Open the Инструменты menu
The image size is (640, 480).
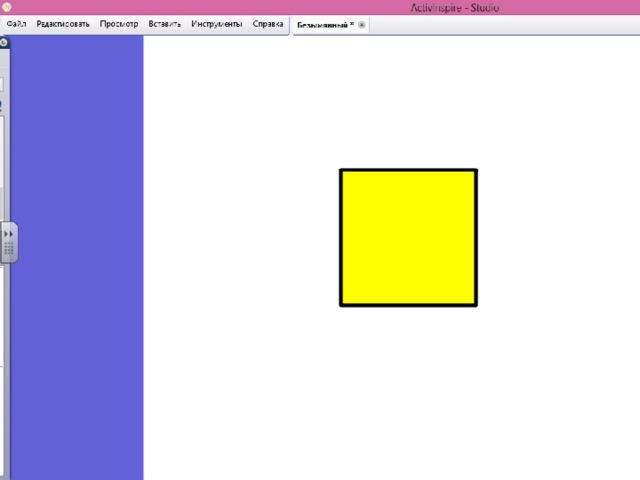(x=216, y=24)
